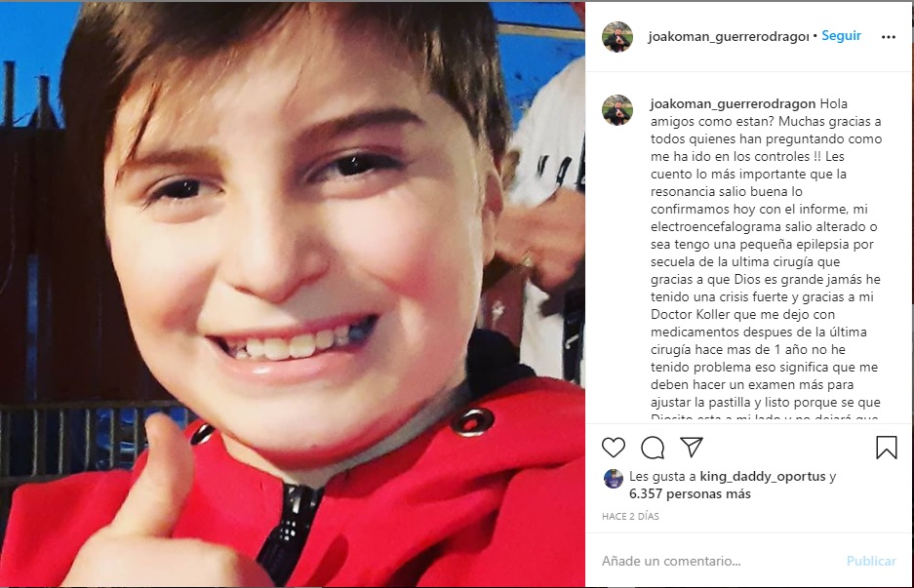
Task: Visit king_daddy_oportus profile link
Action: [763, 476]
